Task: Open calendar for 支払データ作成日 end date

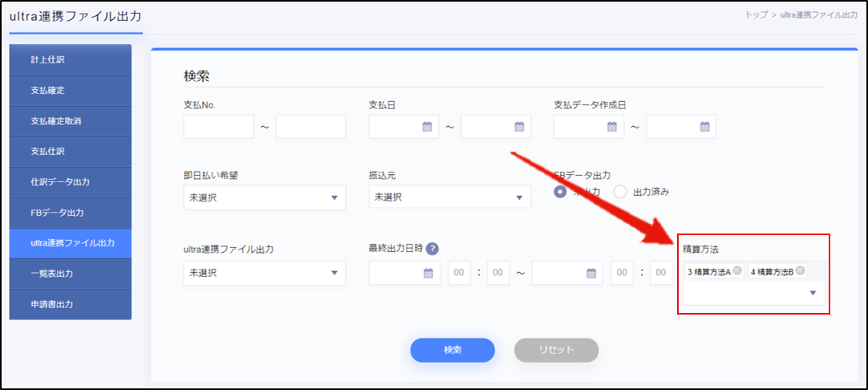Action: coord(704,127)
